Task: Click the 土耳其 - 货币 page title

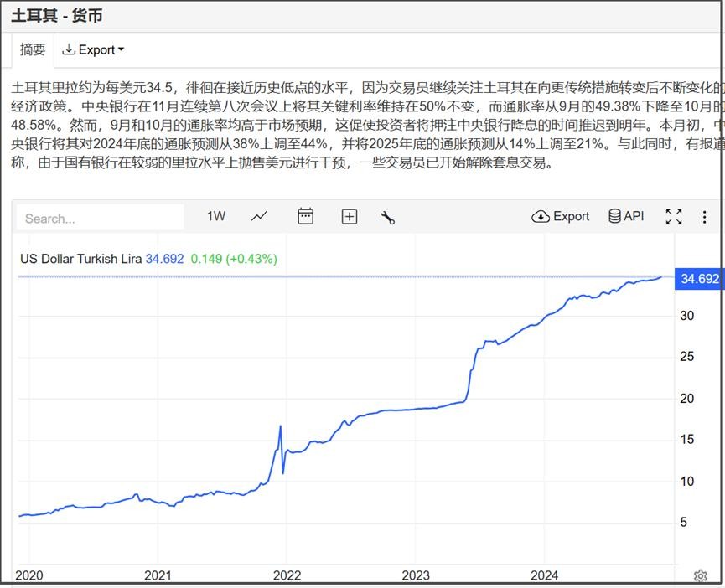Action: coord(57,16)
